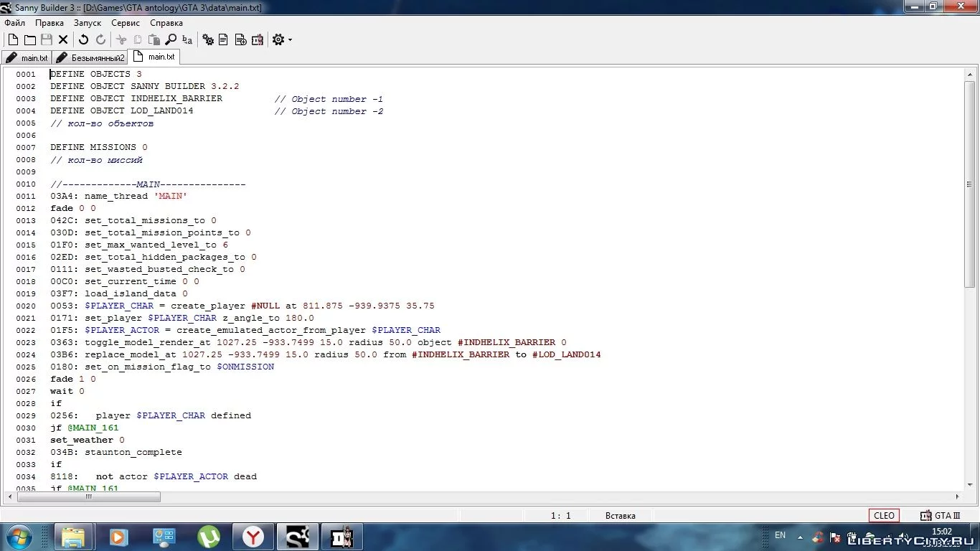Compile script with gears icon
The image size is (980, 551).
tap(208, 40)
